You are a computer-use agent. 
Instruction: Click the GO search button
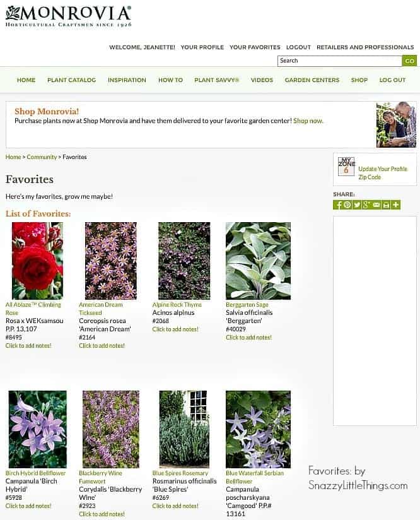pyautogui.click(x=409, y=61)
